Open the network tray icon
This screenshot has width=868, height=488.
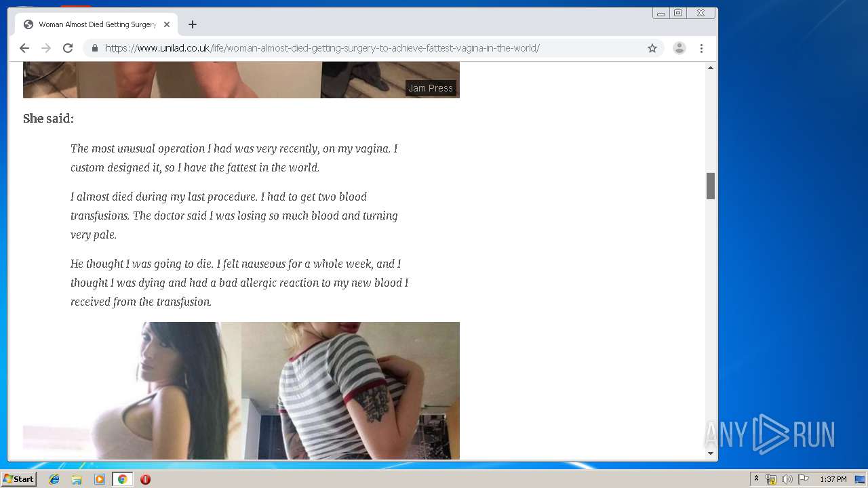[x=771, y=479]
